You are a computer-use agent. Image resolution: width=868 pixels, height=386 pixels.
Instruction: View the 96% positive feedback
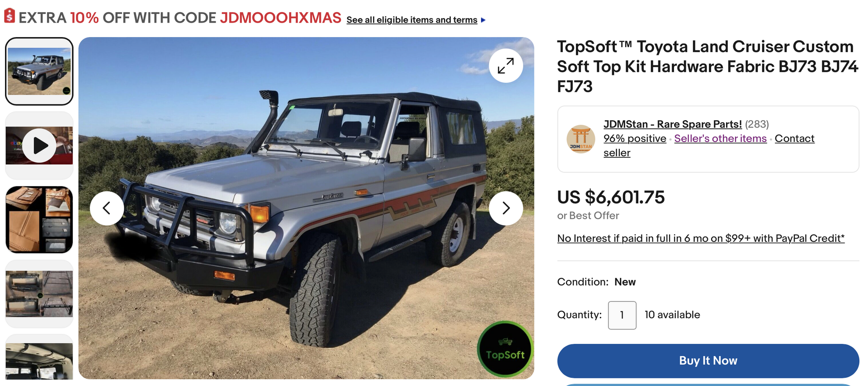635,139
